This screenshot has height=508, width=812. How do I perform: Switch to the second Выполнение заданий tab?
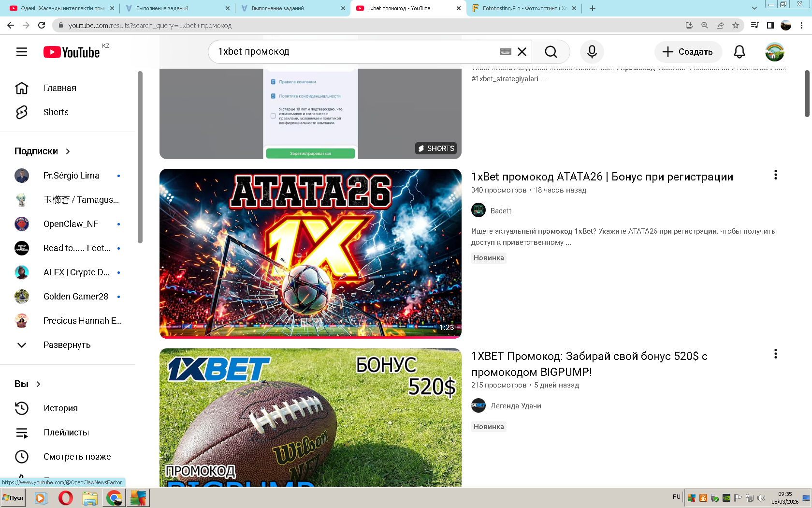tap(177, 8)
